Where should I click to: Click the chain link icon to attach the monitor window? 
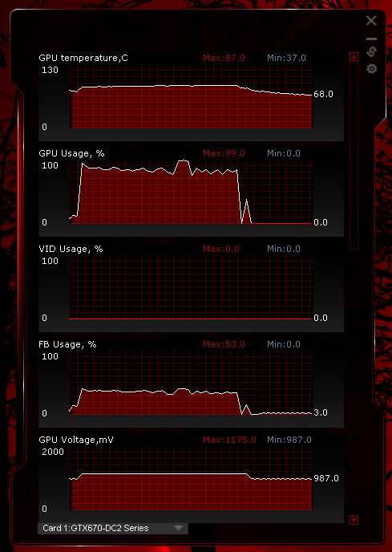point(372,52)
